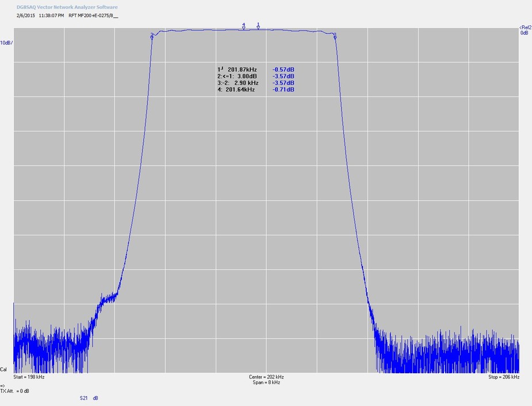Click the TX Att. = 0 dB setting
Image resolution: width=532 pixels, height=406 pixels.
[15, 391]
